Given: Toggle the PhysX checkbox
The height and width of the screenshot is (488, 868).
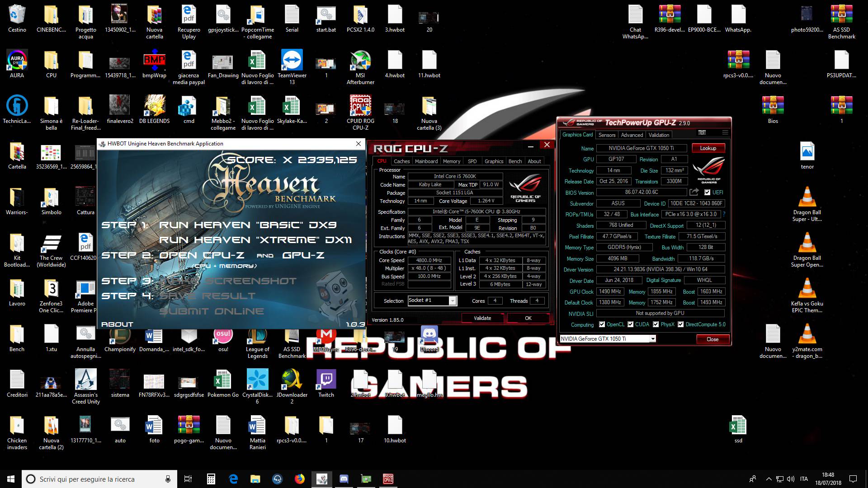Looking at the screenshot, I should (656, 324).
